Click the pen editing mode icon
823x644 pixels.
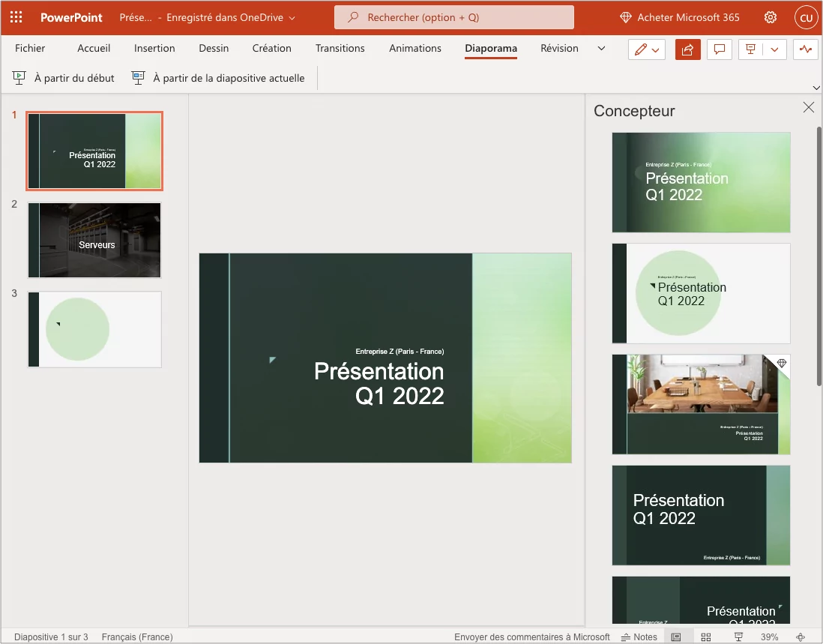coord(640,50)
